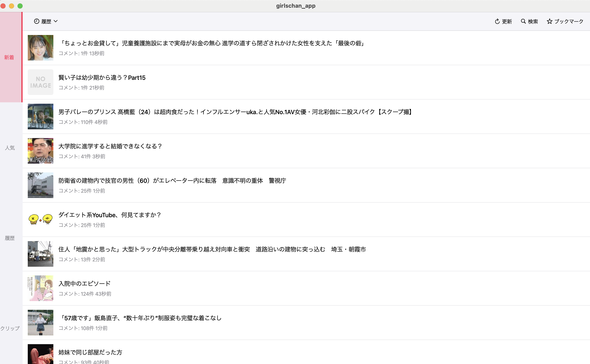
Task: Select the クリップ sidebar tab
Action: point(10,328)
